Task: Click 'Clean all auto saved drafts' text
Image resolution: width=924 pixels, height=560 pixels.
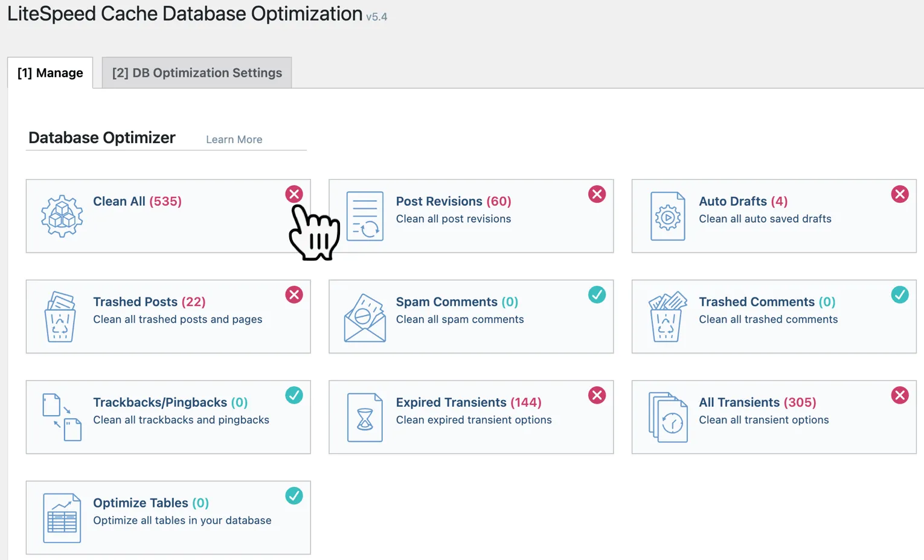Action: click(x=765, y=219)
